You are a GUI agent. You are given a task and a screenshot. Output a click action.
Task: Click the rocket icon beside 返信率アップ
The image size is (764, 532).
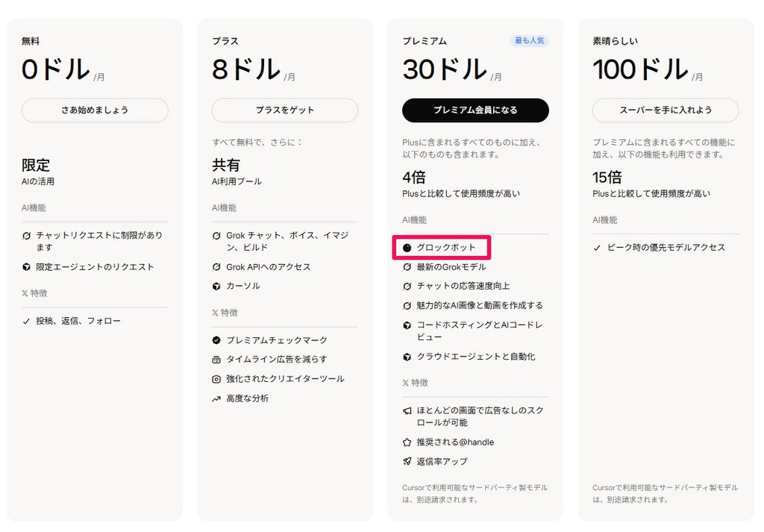click(x=407, y=461)
